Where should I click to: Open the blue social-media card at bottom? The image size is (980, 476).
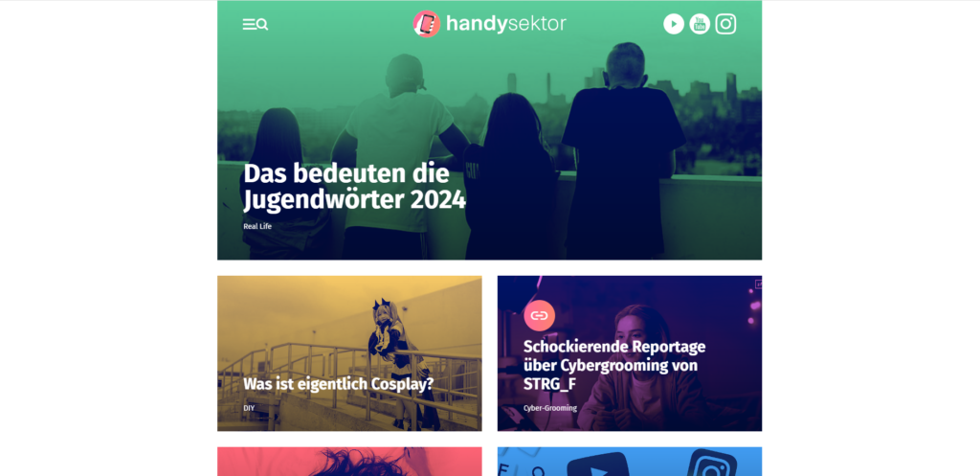630,461
